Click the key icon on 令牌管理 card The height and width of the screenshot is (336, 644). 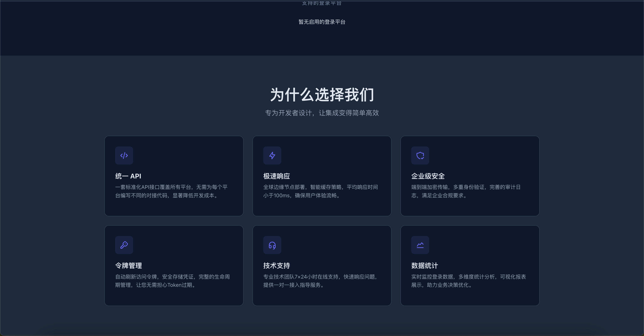coord(124,245)
